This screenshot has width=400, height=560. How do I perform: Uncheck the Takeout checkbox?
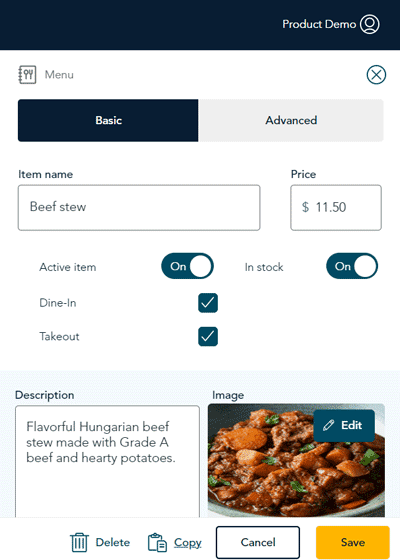coord(208,336)
